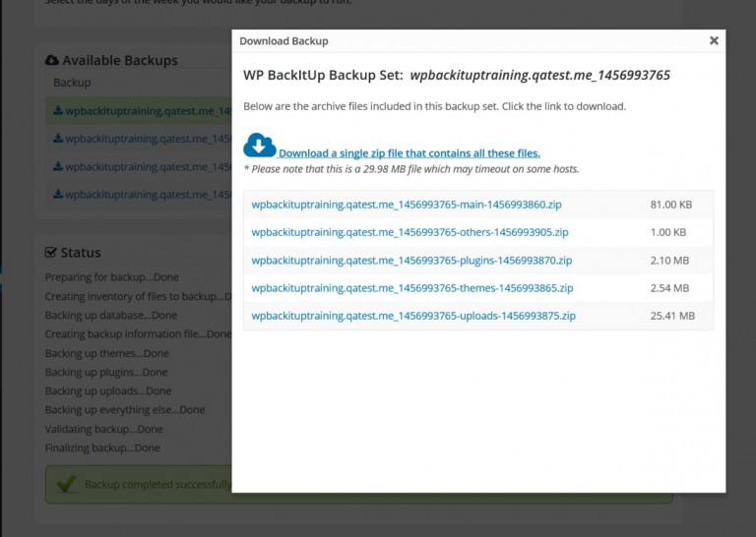Image resolution: width=756 pixels, height=537 pixels.
Task: Click the green checkmark success icon
Action: tap(66, 484)
